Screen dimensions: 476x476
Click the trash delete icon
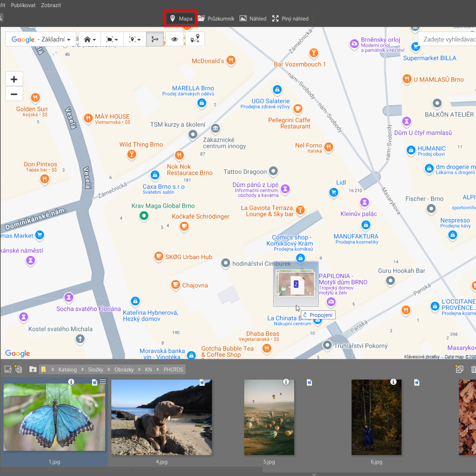473,369
